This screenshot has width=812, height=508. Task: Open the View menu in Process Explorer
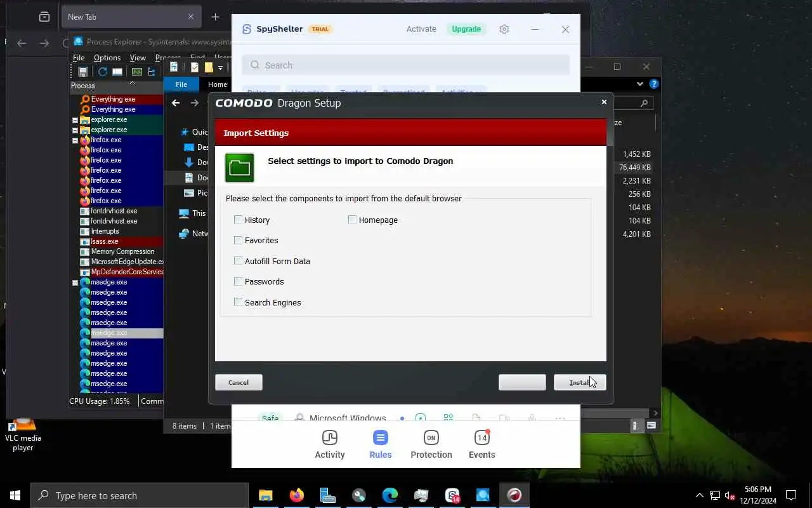coord(138,58)
